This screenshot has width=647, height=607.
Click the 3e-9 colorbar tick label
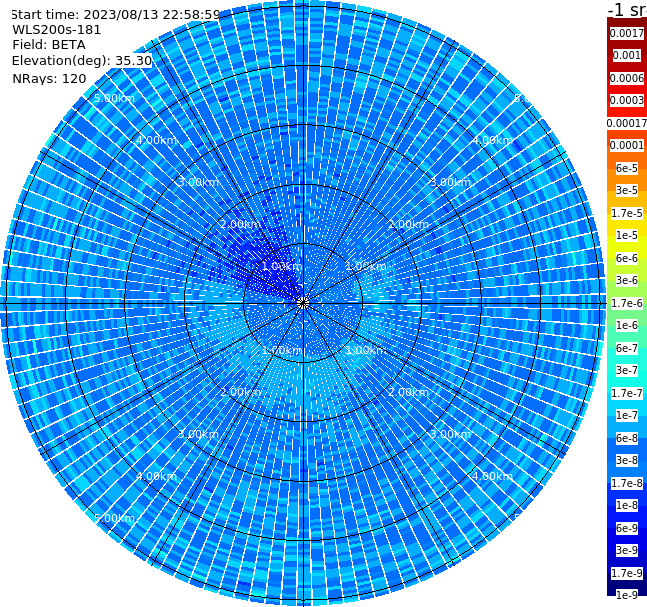626,550
